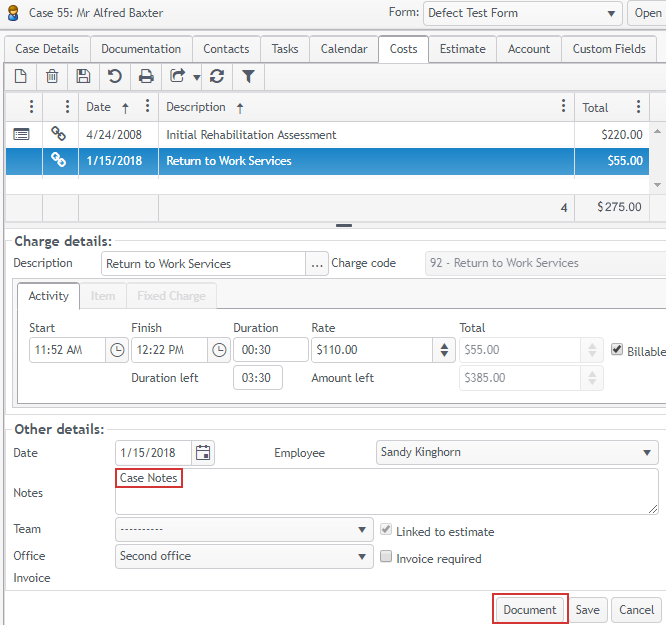Screen dimensions: 666x625
Task: Click the Rate spinner arrows
Action: click(444, 350)
